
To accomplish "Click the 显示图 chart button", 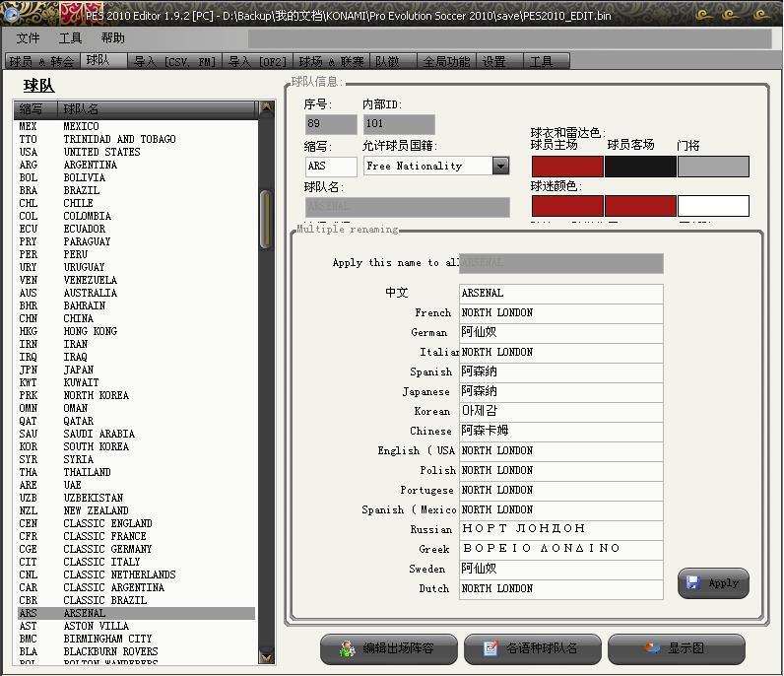I will (676, 648).
